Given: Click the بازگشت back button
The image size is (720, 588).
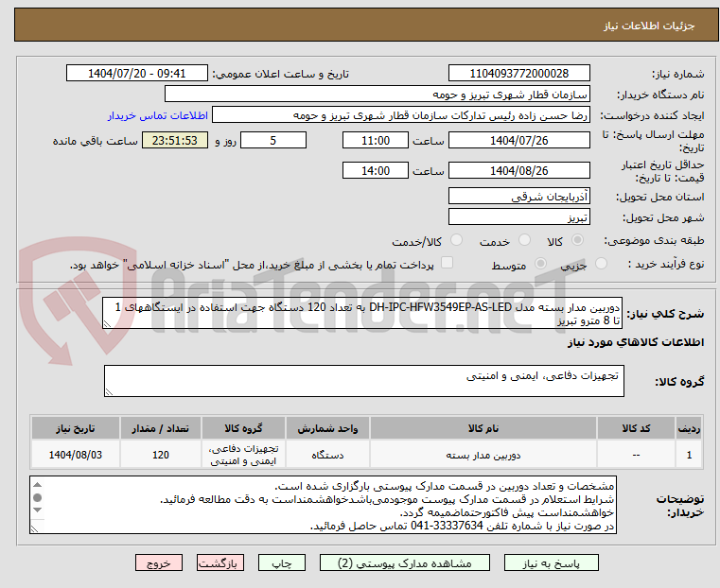Looking at the screenshot, I should click(x=220, y=562).
